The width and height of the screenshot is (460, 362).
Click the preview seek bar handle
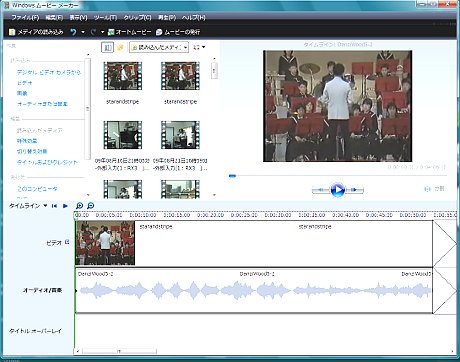232,175
